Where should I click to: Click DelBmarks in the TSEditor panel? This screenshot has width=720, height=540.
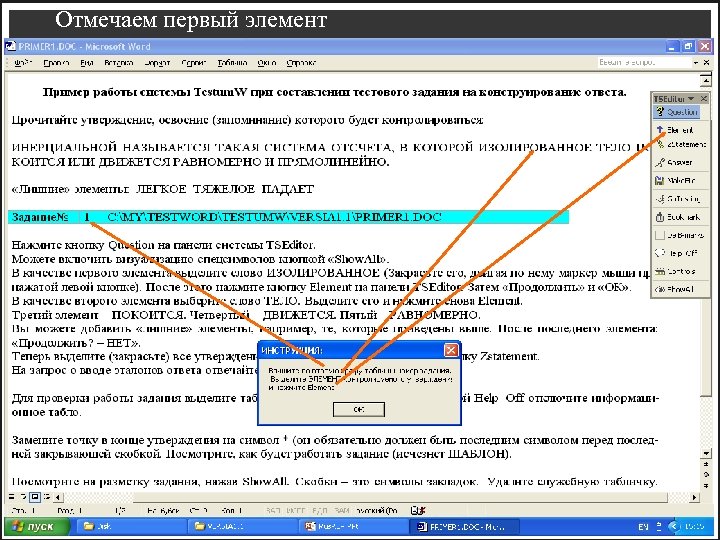click(x=680, y=235)
